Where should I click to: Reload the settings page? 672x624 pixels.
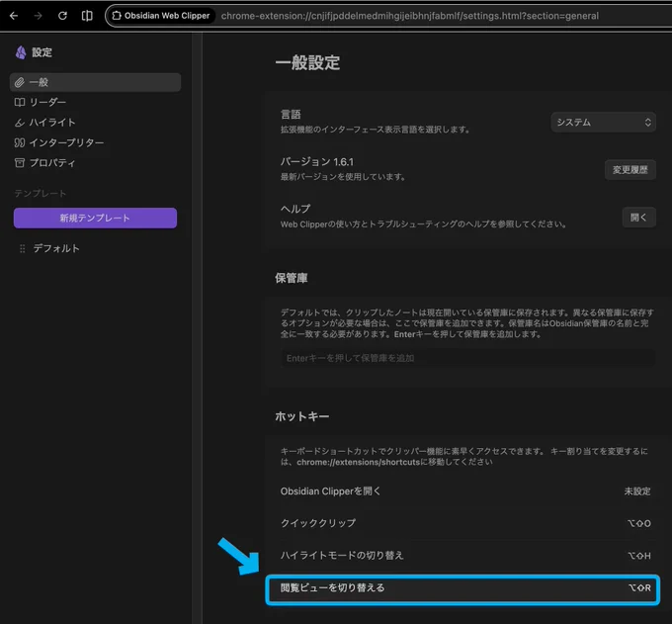[x=62, y=16]
